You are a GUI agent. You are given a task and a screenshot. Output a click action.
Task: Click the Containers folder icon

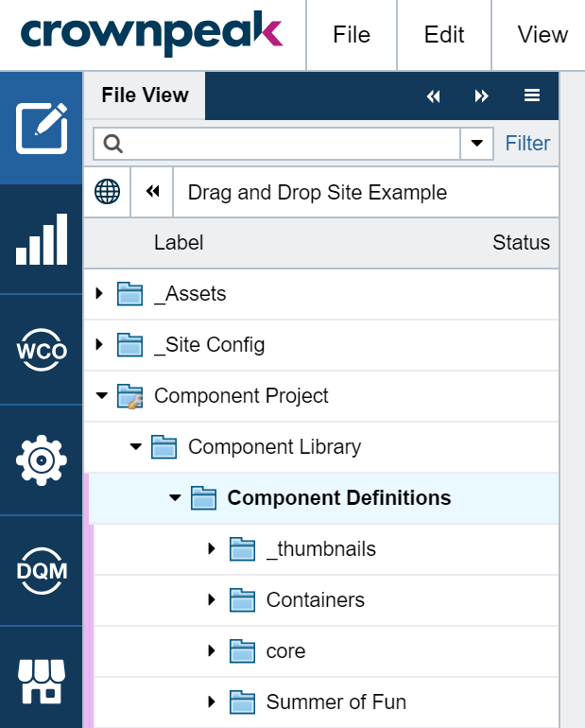pyautogui.click(x=242, y=599)
